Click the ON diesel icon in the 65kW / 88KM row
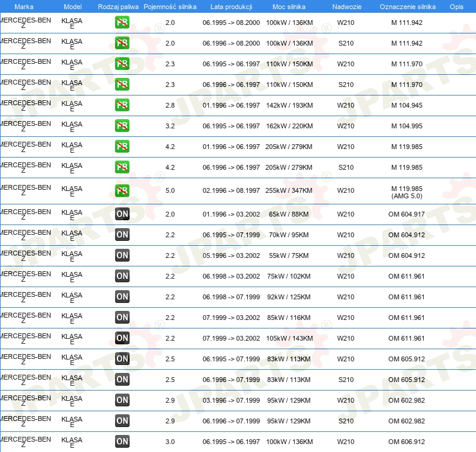 click(x=122, y=214)
